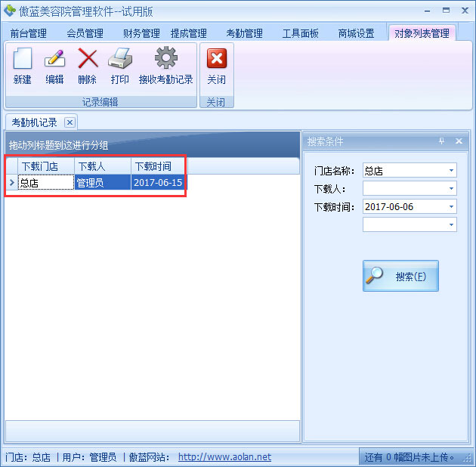Open the empty end-date dropdown below 下载时间
This screenshot has width=476, height=467.
click(451, 224)
